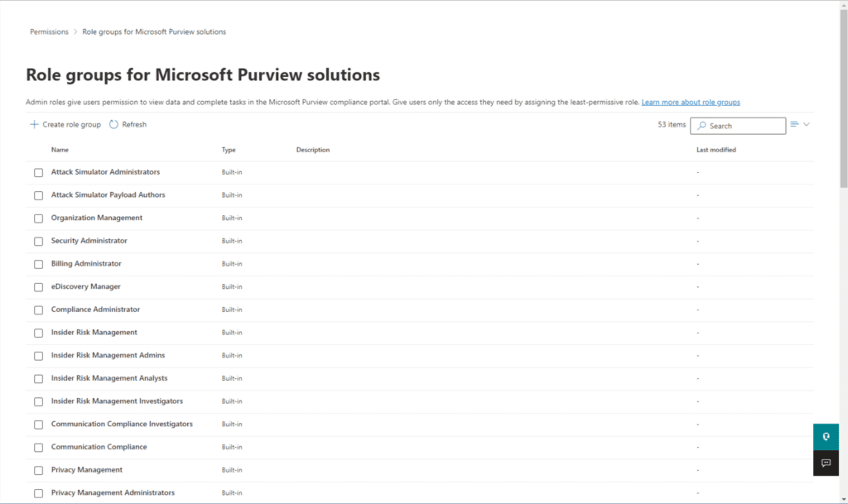Open the Privacy Management role group
The image size is (848, 504).
(x=87, y=470)
